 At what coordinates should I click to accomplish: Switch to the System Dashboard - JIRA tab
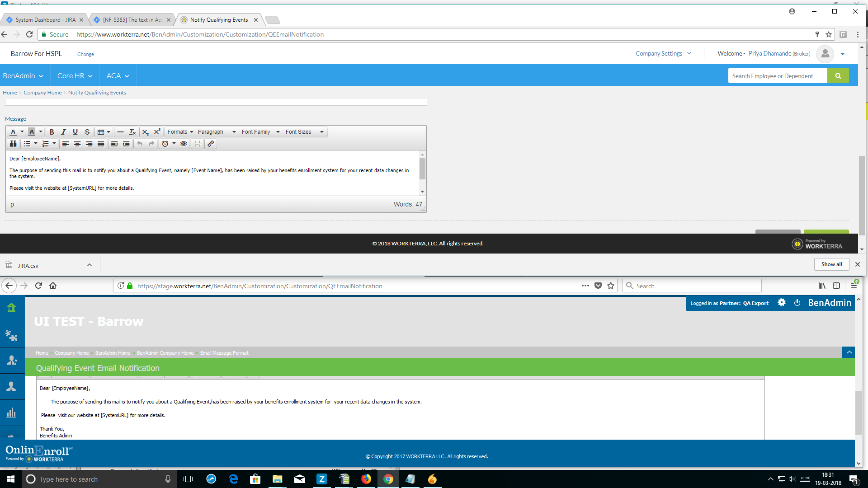[45, 20]
